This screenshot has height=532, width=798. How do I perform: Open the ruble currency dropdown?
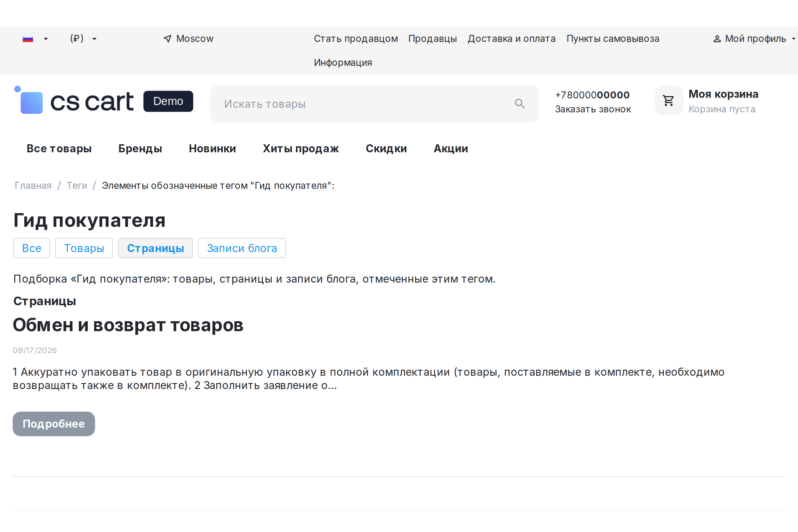click(x=83, y=39)
